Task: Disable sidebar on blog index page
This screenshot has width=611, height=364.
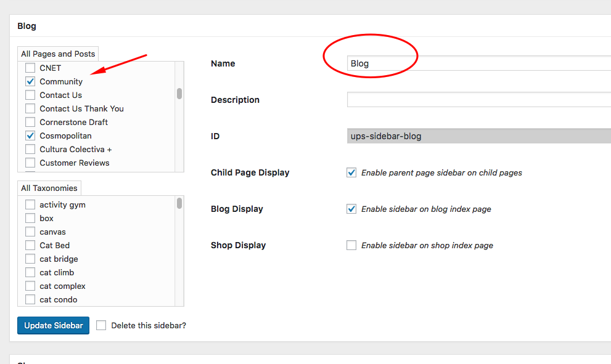Action: coord(351,209)
